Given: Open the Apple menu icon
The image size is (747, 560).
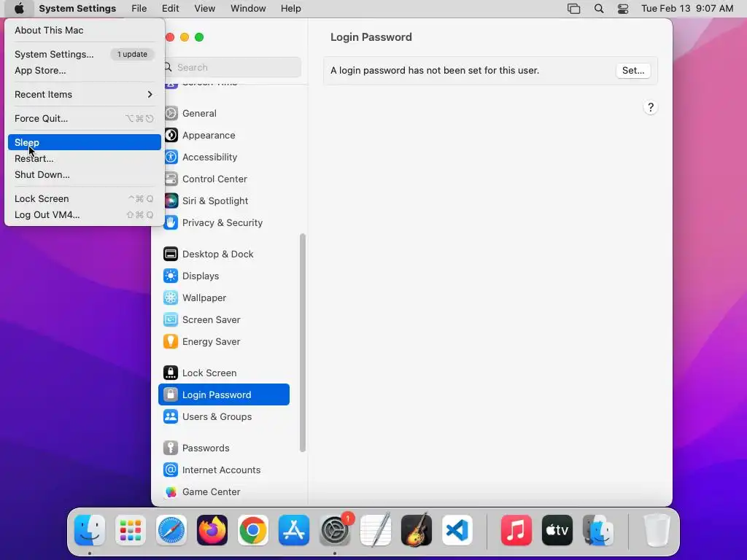Looking at the screenshot, I should coord(19,9).
